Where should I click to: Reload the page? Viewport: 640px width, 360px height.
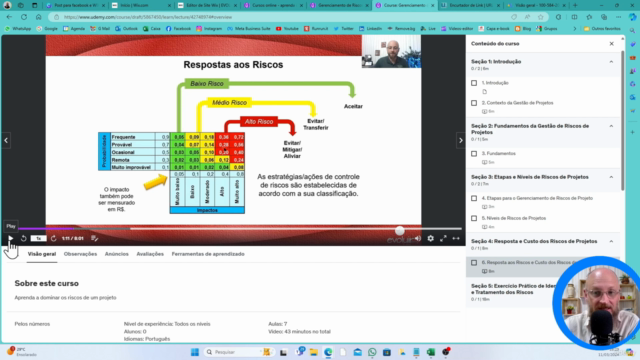(x=24, y=17)
